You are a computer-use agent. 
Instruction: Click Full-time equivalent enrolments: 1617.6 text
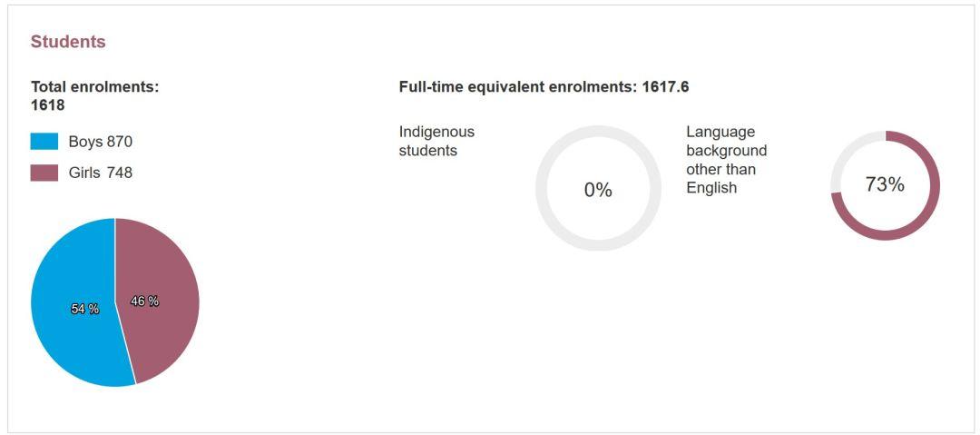(x=544, y=87)
